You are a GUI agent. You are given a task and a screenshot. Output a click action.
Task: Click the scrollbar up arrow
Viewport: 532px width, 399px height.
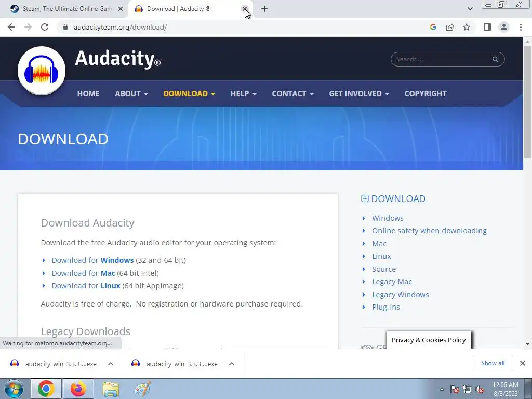(x=527, y=42)
